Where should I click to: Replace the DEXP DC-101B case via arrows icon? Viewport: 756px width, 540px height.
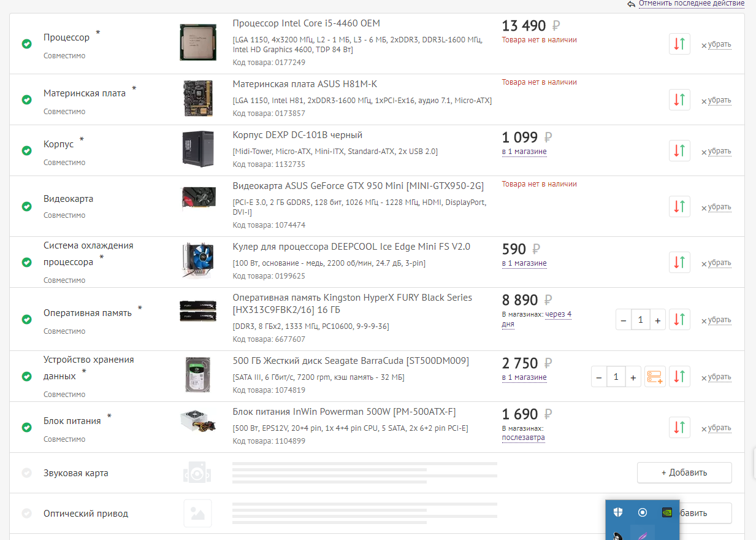[x=679, y=151]
